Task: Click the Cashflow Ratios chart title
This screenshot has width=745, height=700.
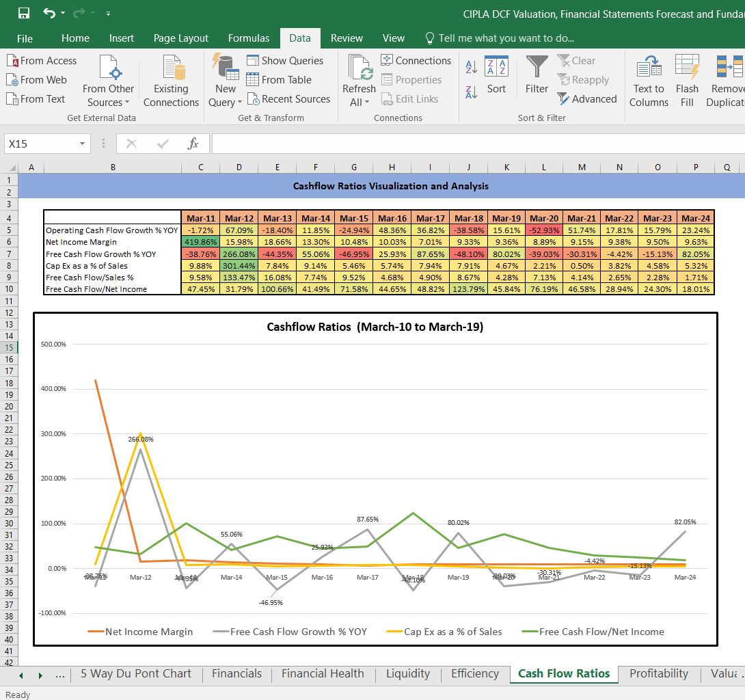Action: [375, 327]
